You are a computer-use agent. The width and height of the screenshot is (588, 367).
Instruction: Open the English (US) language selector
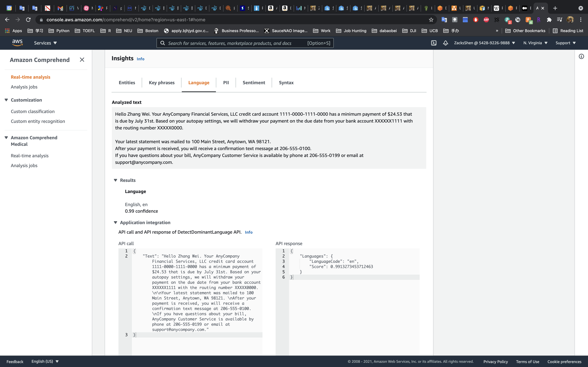point(45,361)
